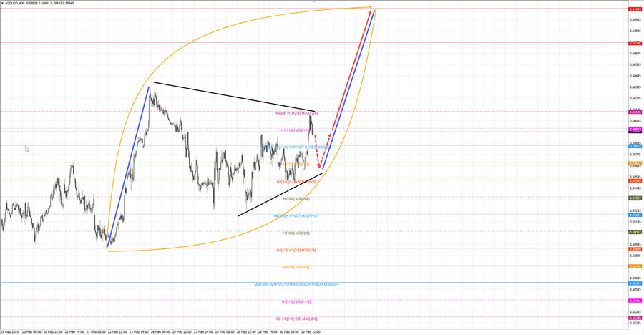Click the H1[5/8] M30[5/8] level label
644x335 pixels.
[x=296, y=198]
